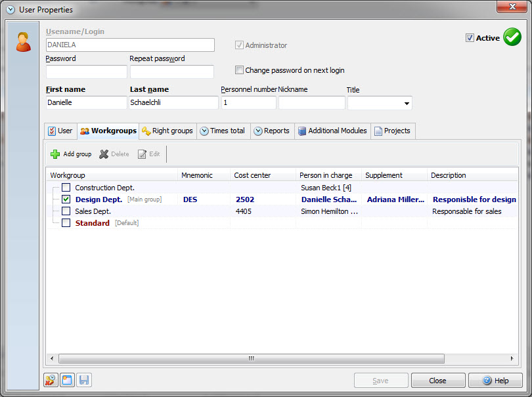This screenshot has width=532, height=397.
Task: Click the green Active status checkmark icon
Action: tap(512, 37)
